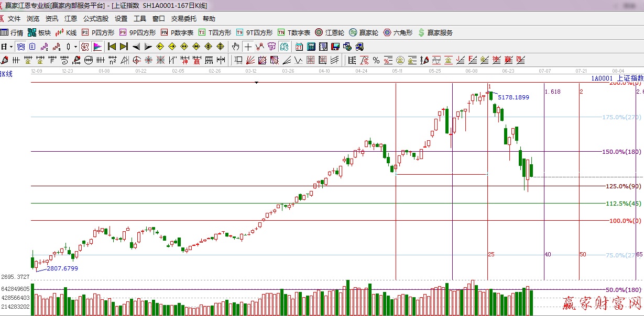The image size is (644, 316).
Task: Jump to first bar with olive arrow icon
Action: coord(112,47)
